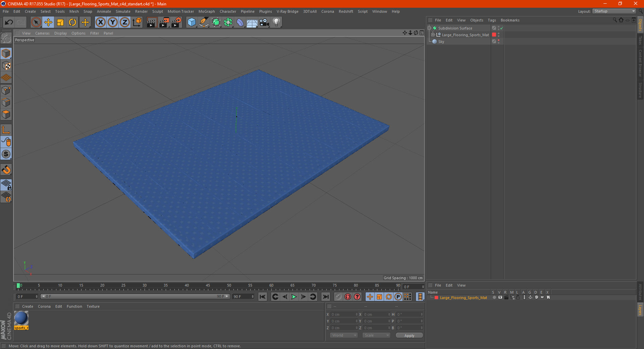644x349 pixels.
Task: Open viewport Display menu
Action: (60, 33)
